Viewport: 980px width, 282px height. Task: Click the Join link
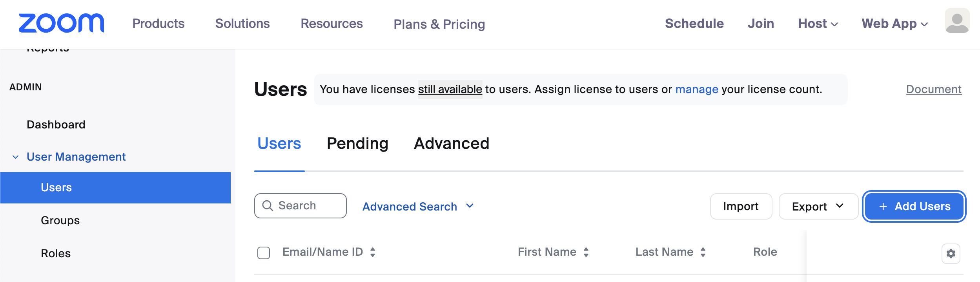tap(761, 24)
